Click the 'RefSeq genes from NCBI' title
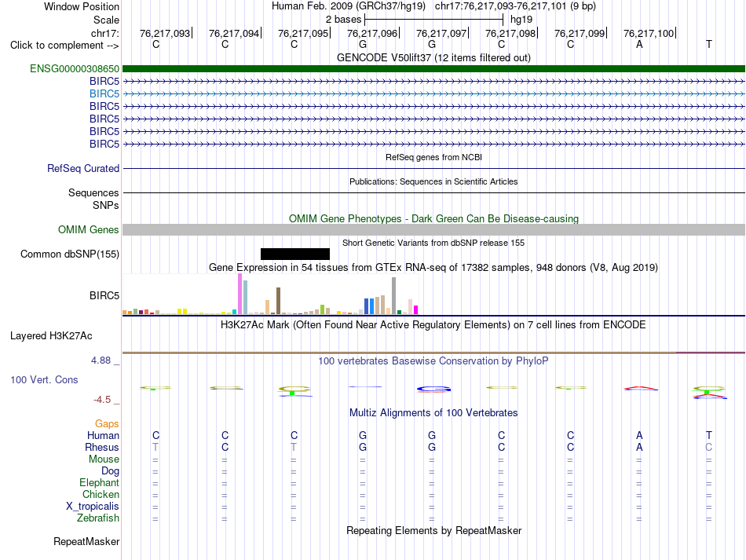The width and height of the screenshot is (746, 560). pyautogui.click(x=433, y=157)
